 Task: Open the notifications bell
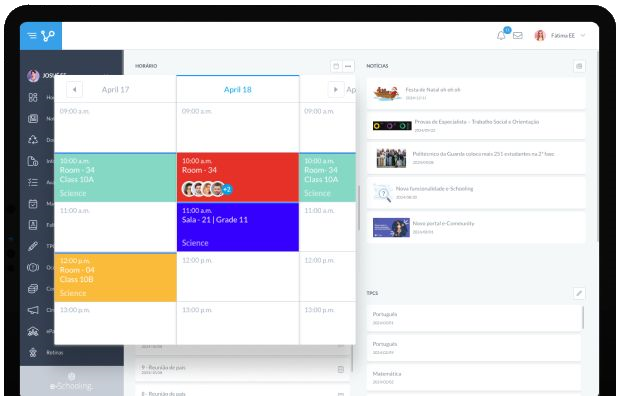click(501, 36)
